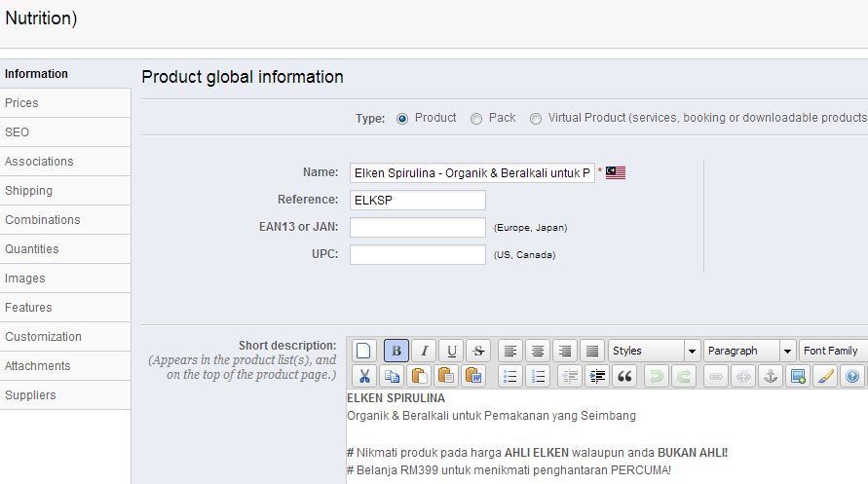Image resolution: width=868 pixels, height=484 pixels.
Task: Insert an anchor with anchor icon
Action: coord(771,377)
